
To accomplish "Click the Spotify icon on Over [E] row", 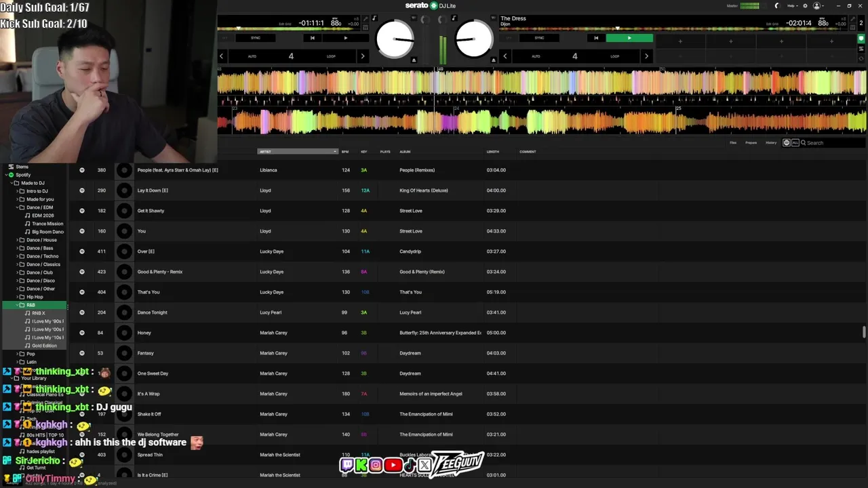I will coord(82,251).
